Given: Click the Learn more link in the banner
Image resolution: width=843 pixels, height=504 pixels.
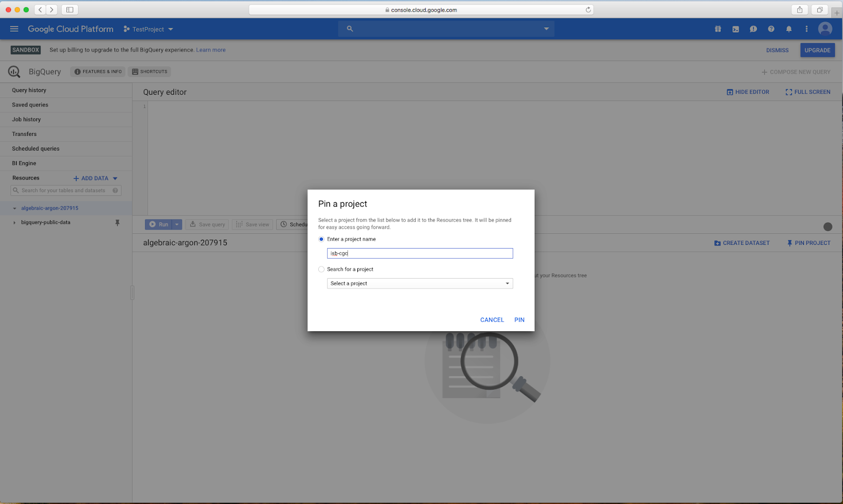Looking at the screenshot, I should coord(211,50).
